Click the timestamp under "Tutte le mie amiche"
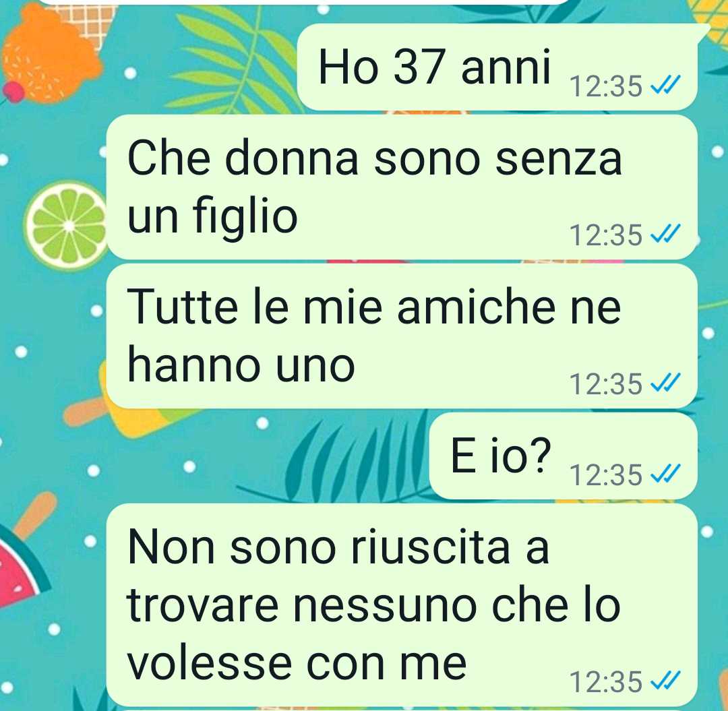728x711 pixels. [606, 384]
